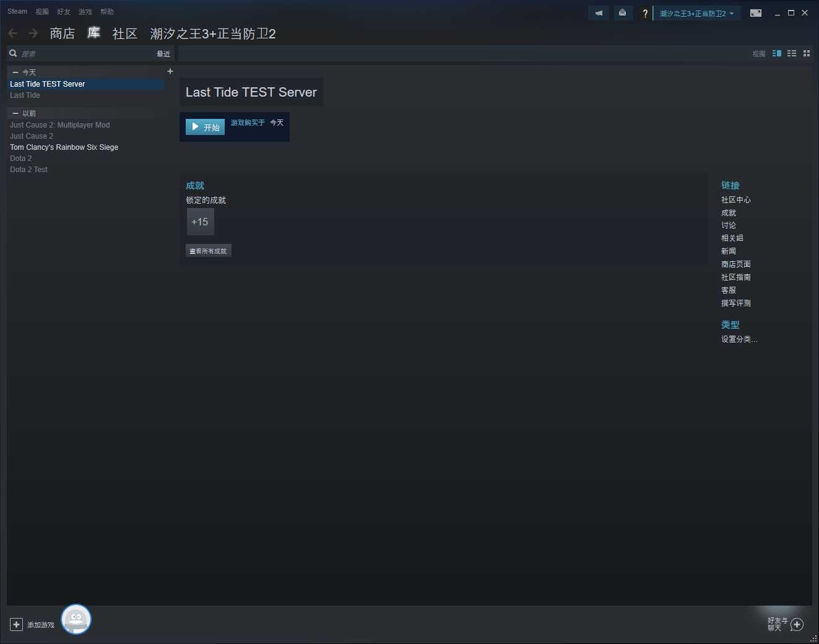Open the Steam menu
819x644 pixels.
tap(17, 11)
